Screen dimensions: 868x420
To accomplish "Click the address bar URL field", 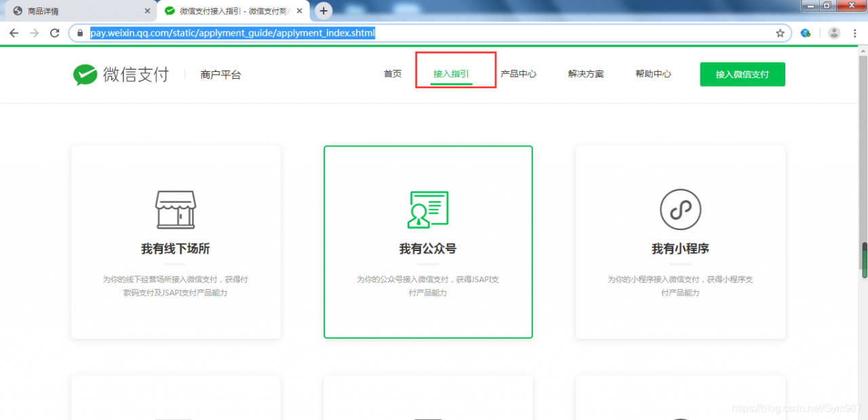I will click(430, 33).
